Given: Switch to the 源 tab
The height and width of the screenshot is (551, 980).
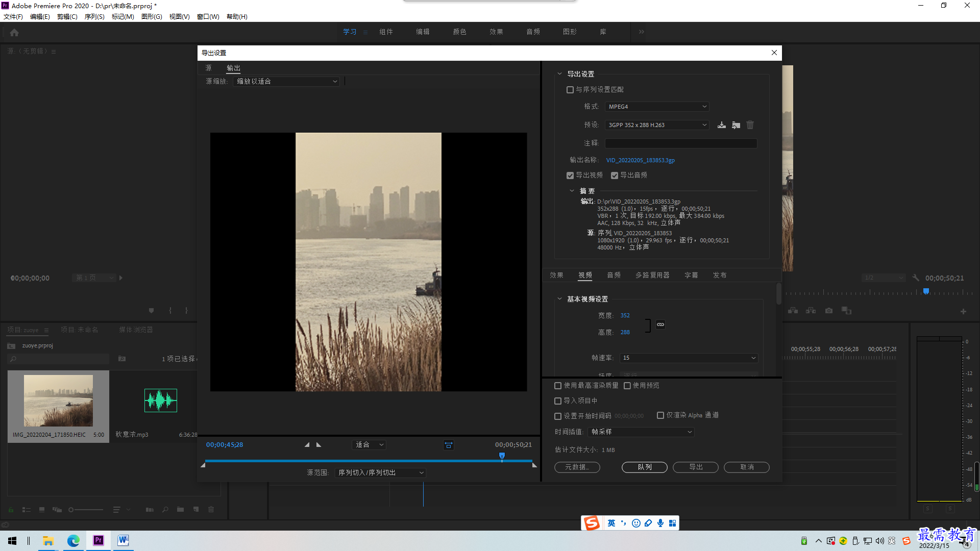Looking at the screenshot, I should point(208,68).
